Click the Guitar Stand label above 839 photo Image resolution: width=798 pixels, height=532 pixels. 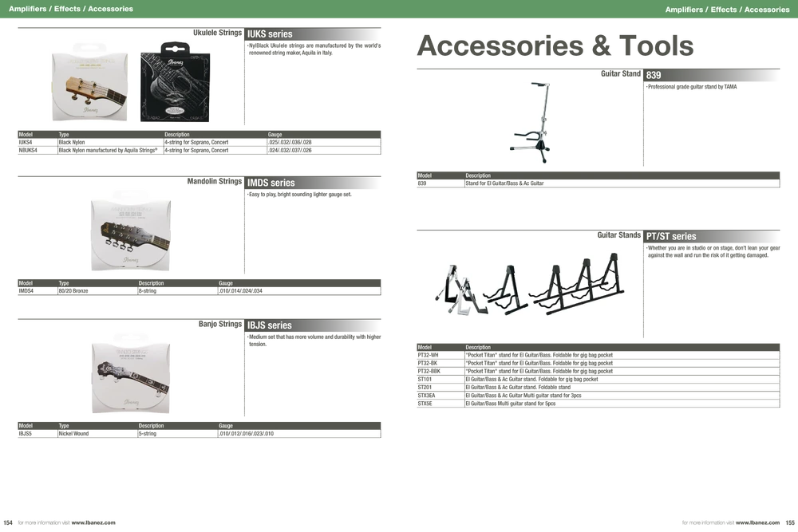620,73
